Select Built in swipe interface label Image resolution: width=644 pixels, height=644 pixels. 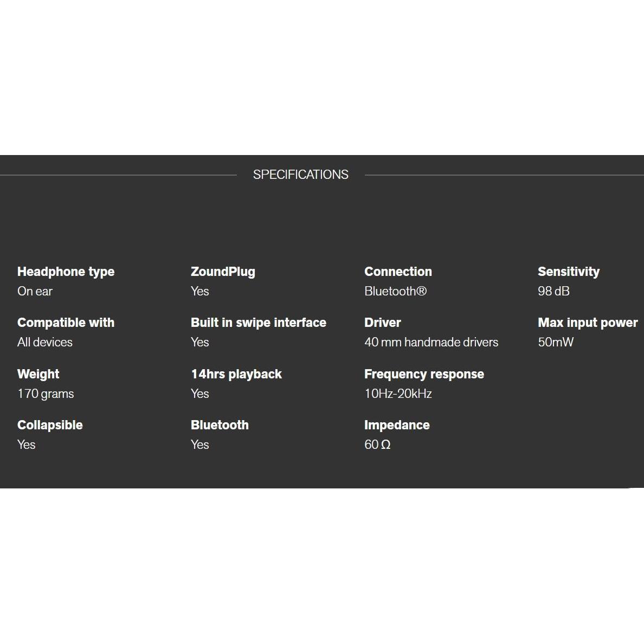[x=259, y=323]
